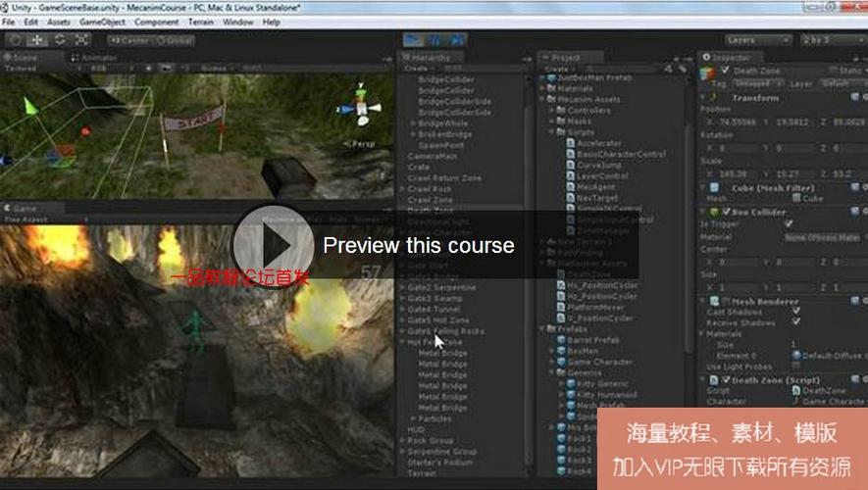Open the Cube Mesh Filter help icon
Viewport: 868px width, 490px height.
[854, 188]
